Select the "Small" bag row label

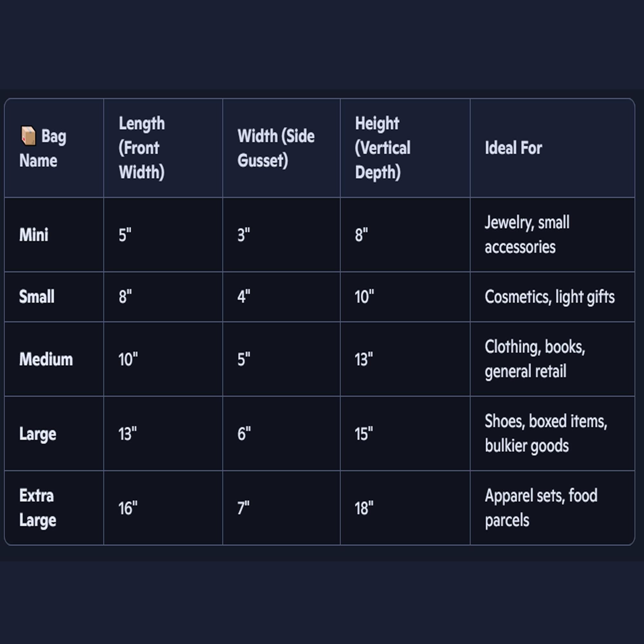coord(37,297)
